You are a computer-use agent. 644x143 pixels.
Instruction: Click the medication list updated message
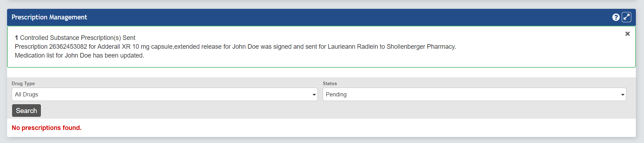[x=79, y=55]
